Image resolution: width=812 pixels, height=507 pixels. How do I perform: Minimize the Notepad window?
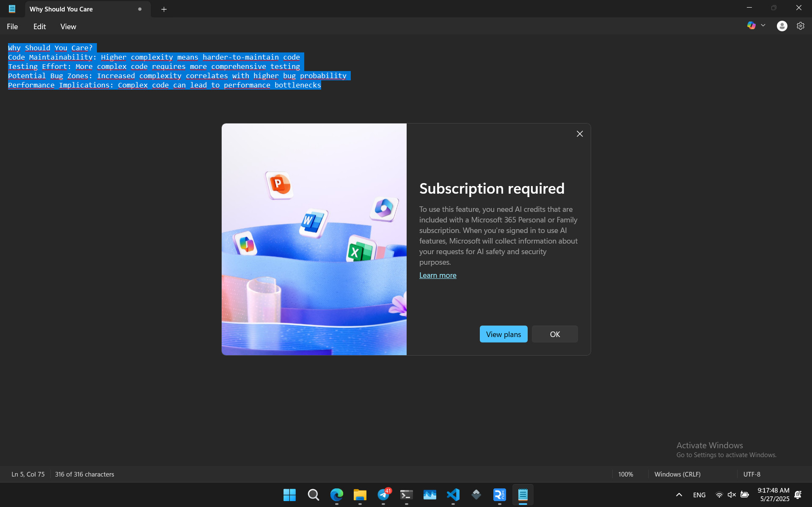(x=749, y=8)
